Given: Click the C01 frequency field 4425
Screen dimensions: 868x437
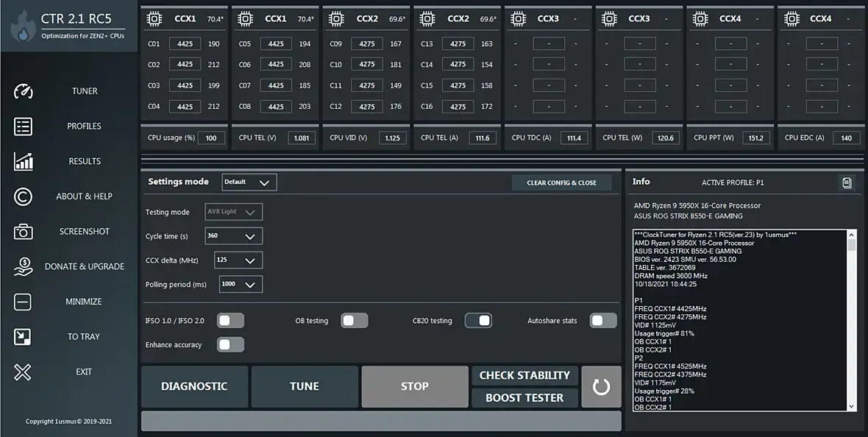Looking at the screenshot, I should tap(185, 43).
